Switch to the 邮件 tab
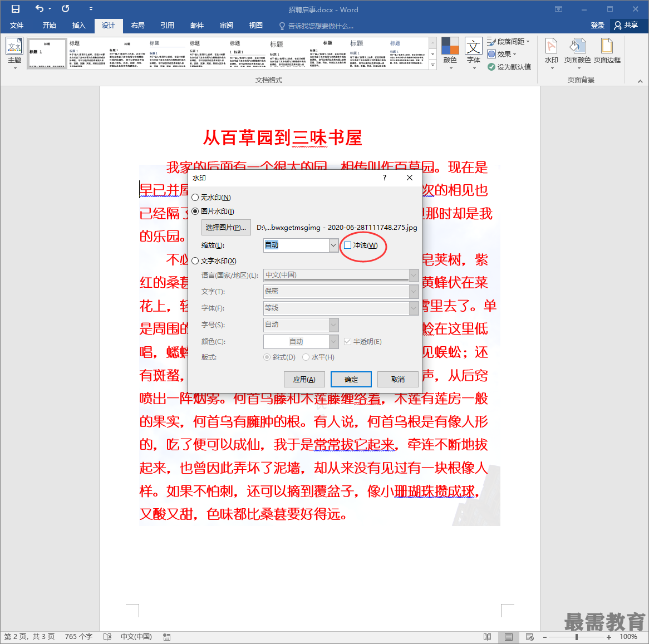This screenshot has height=644, width=649. 197,25
